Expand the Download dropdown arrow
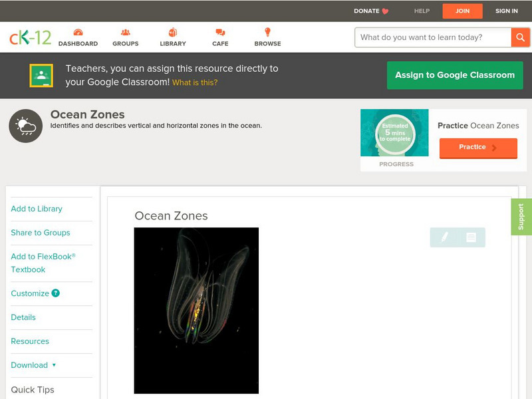This screenshot has height=399, width=532. coord(54,365)
